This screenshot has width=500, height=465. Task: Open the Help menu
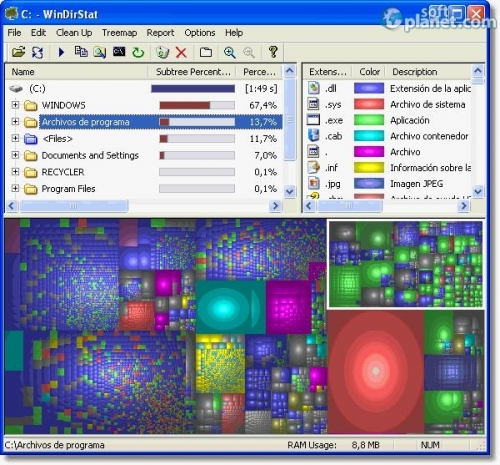point(234,33)
